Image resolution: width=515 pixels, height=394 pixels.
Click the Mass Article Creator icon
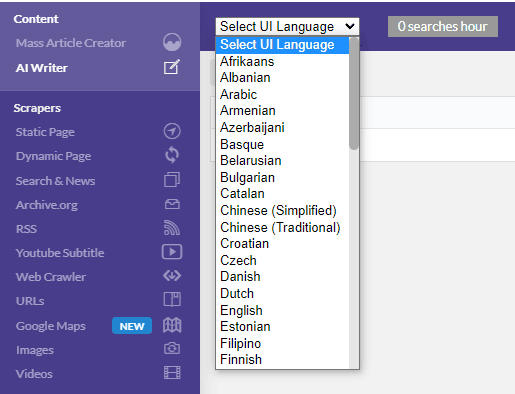click(x=172, y=42)
